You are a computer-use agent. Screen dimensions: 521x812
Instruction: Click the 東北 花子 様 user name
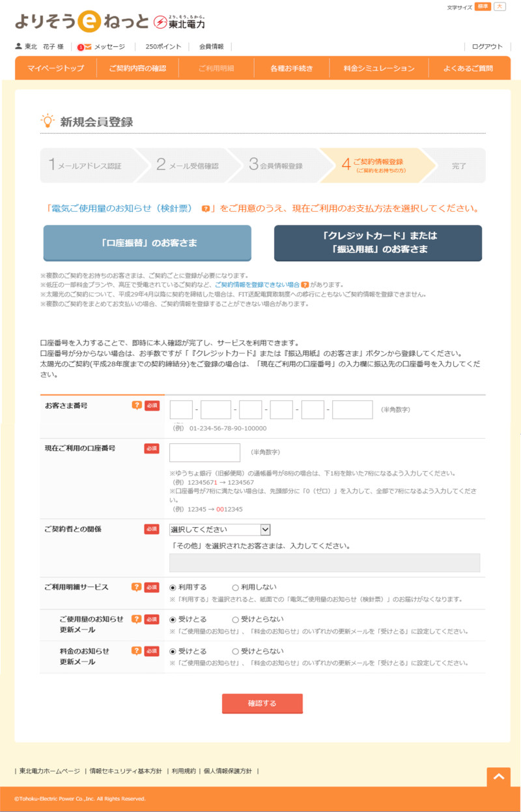coord(44,47)
